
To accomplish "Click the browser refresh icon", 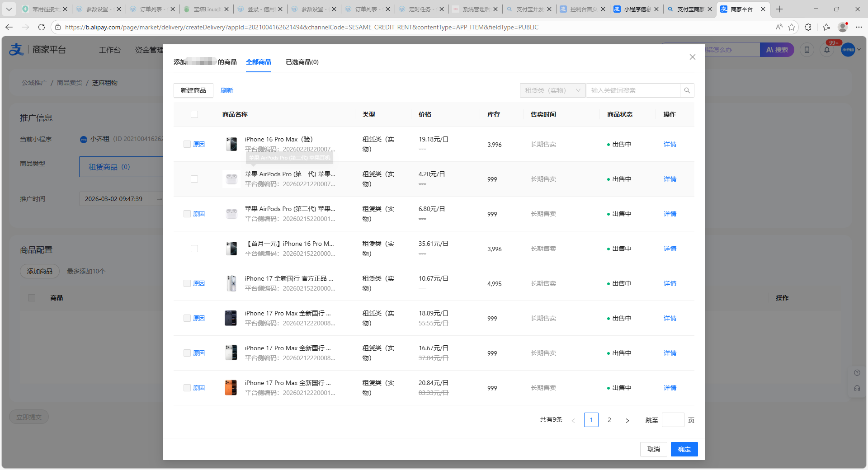I will click(x=42, y=27).
